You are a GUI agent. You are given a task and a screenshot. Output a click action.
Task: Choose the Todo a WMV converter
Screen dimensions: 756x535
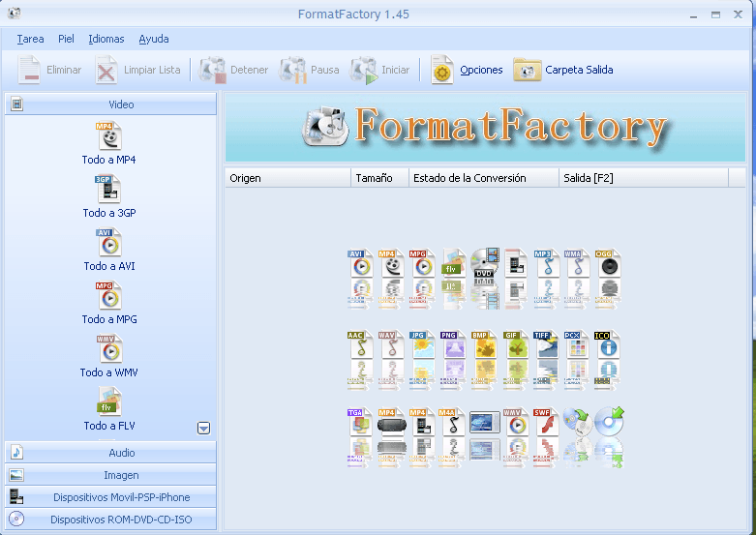109,356
